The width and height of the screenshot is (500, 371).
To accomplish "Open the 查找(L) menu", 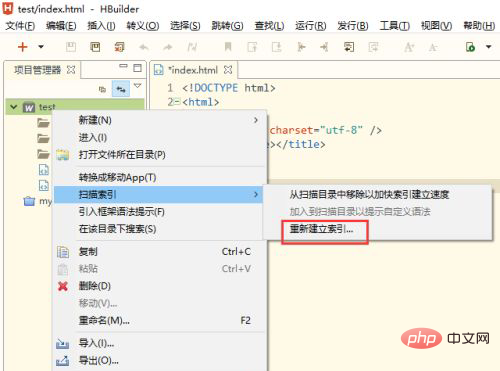I will (x=269, y=25).
